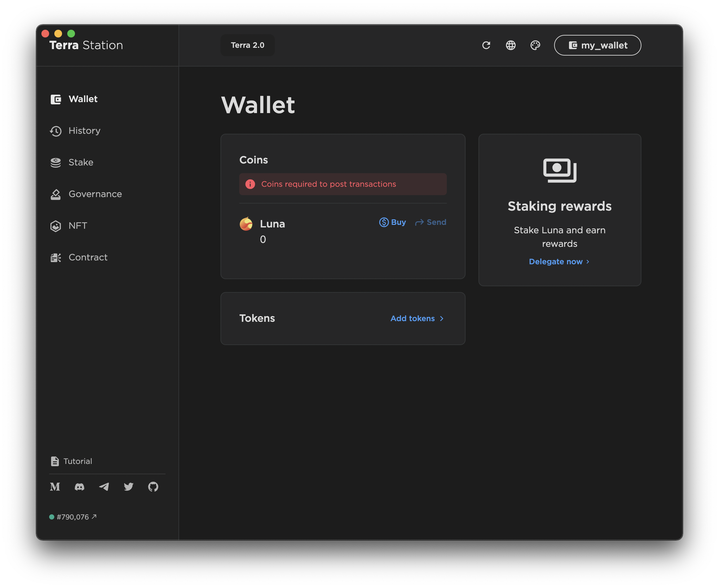This screenshot has height=588, width=719.
Task: Switch to NFT page
Action: tap(78, 226)
